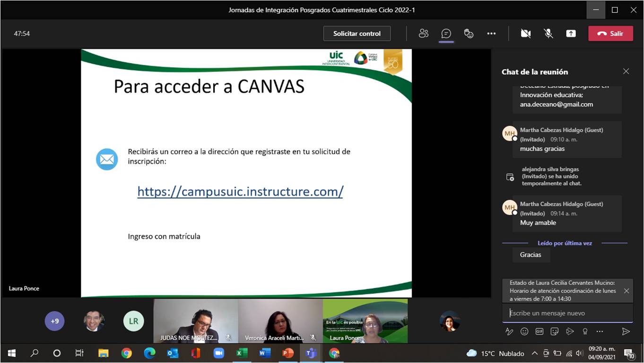
Task: Toggle the meeting chat icon
Action: [446, 34]
